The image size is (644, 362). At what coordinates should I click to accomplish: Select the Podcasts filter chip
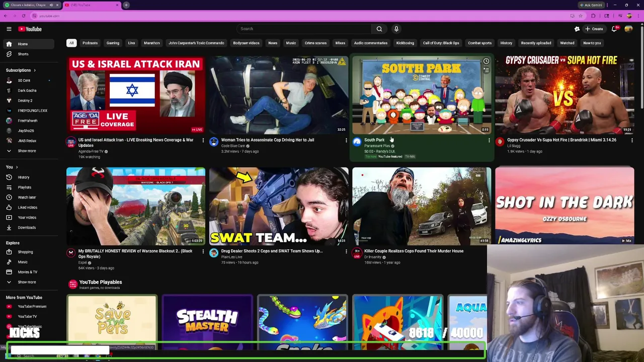pyautogui.click(x=90, y=43)
